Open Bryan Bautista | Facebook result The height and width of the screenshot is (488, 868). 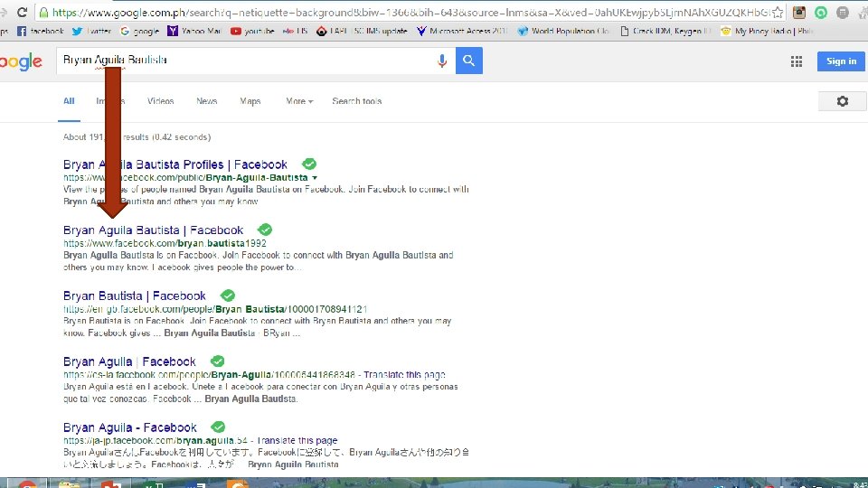pos(134,296)
